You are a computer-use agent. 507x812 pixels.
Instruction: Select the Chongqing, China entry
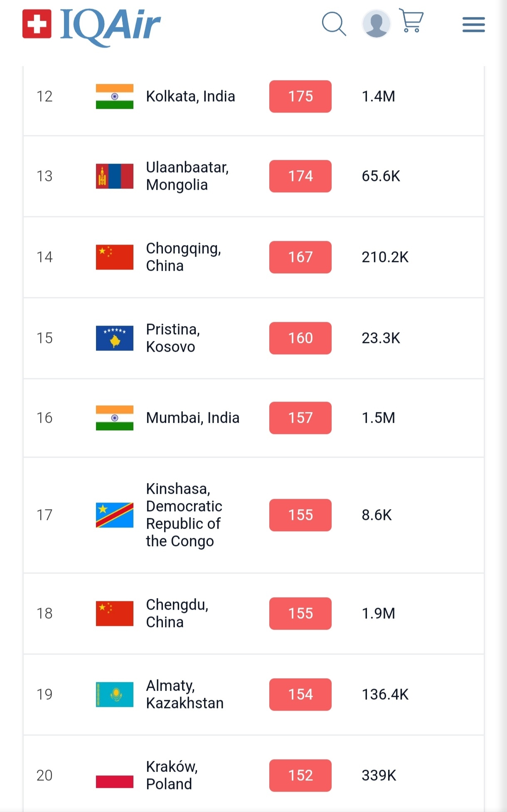183,257
